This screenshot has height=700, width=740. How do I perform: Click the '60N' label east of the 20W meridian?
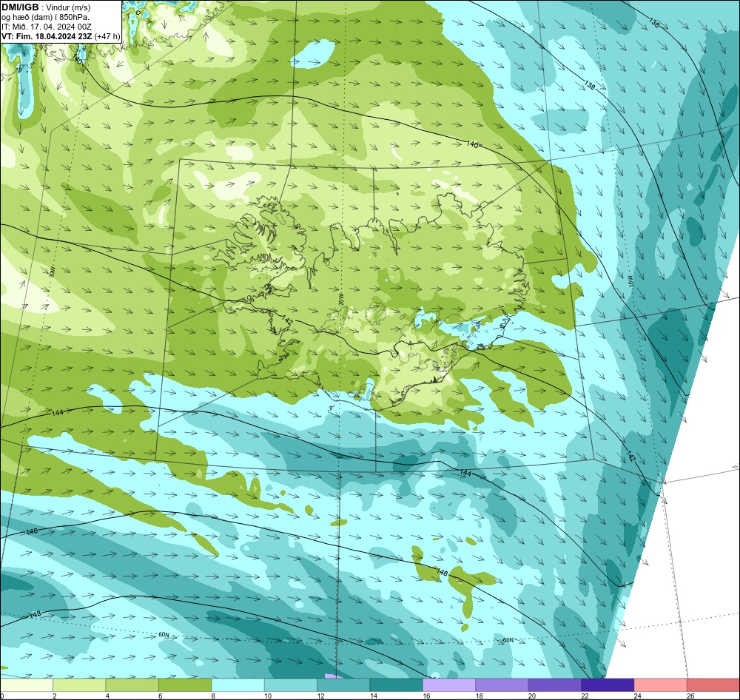[x=508, y=640]
